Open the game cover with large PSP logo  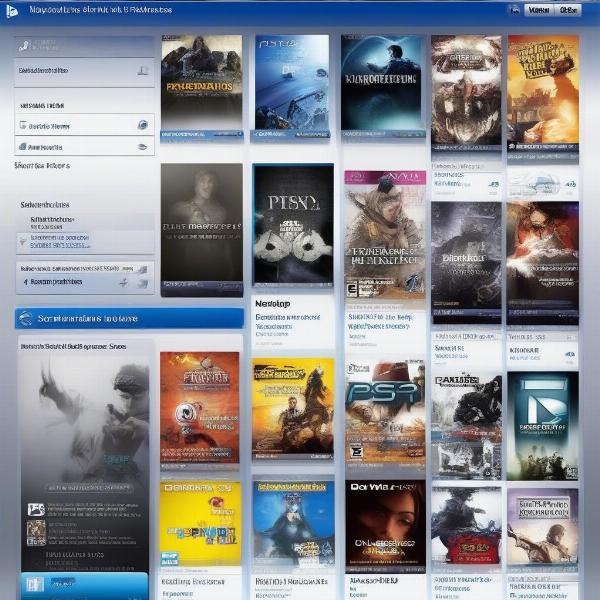pos(385,412)
